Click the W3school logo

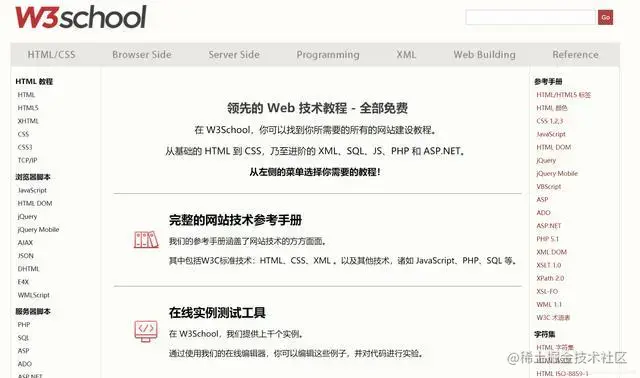[81, 18]
